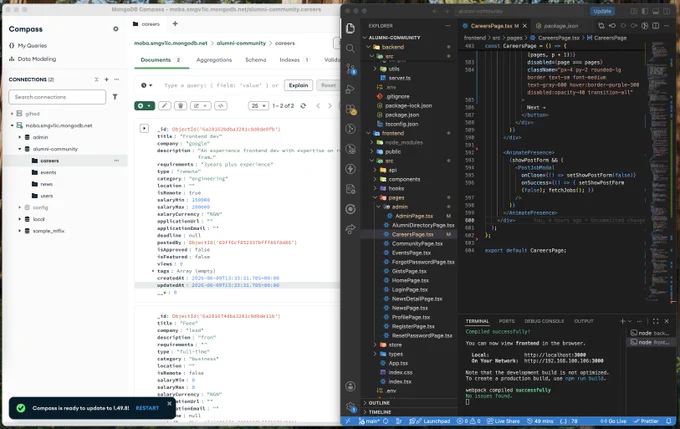The height and width of the screenshot is (429, 680).
Task: Open Manage gear in VS Code activity bar
Action: (x=350, y=407)
